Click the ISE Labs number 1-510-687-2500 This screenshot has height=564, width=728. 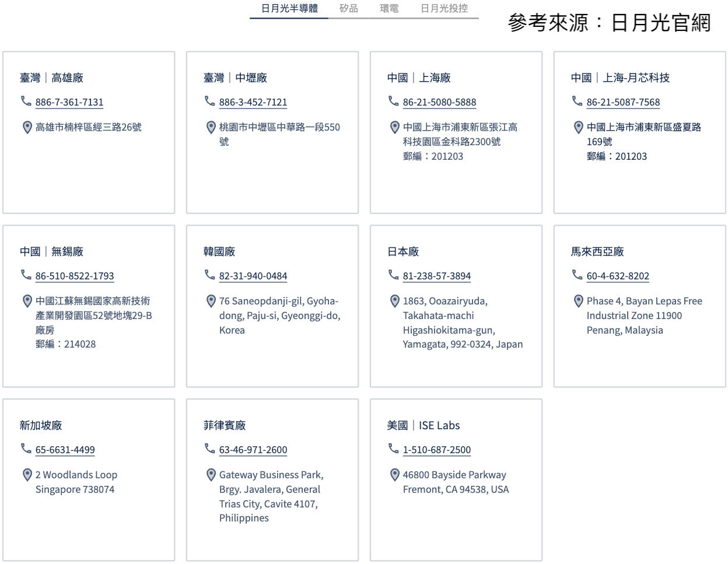point(437,450)
